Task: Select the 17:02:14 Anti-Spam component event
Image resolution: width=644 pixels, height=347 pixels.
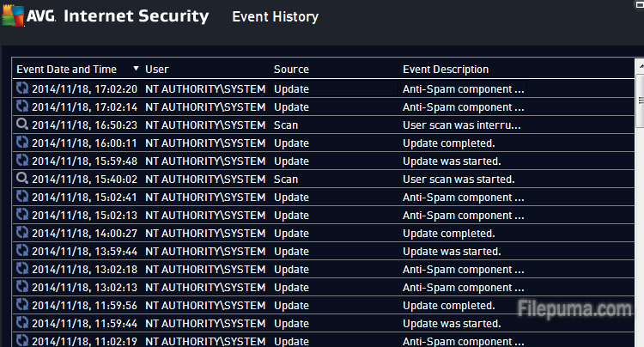Action: point(463,107)
